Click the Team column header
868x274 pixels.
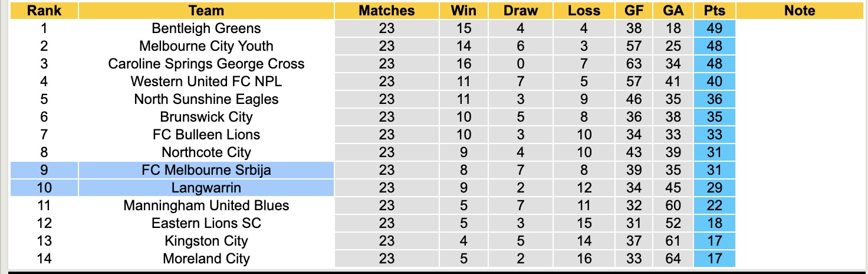[x=206, y=11]
